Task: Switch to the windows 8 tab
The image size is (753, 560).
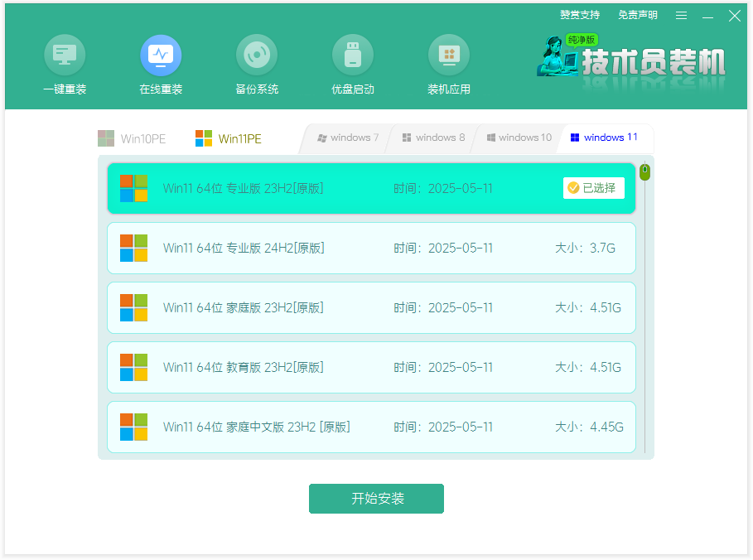Action: (x=433, y=138)
